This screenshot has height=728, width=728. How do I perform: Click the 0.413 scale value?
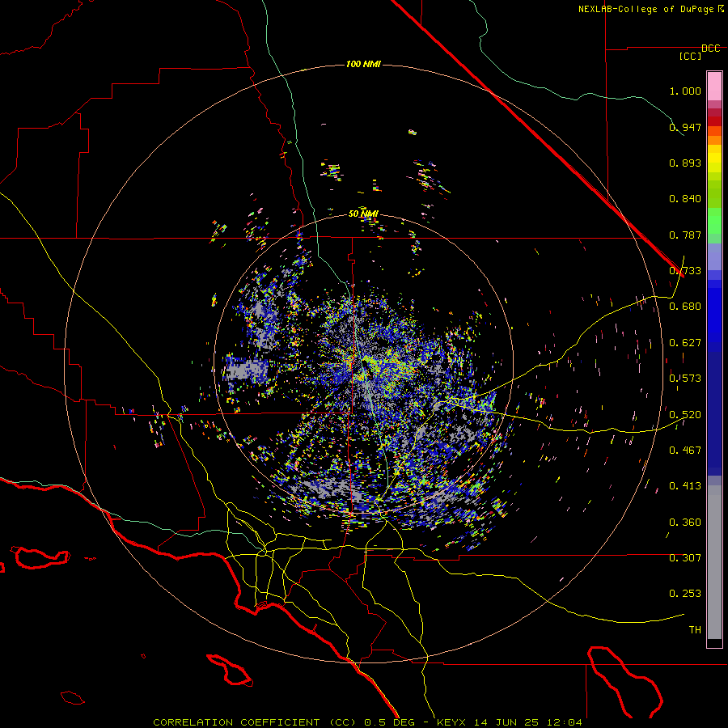tap(685, 486)
